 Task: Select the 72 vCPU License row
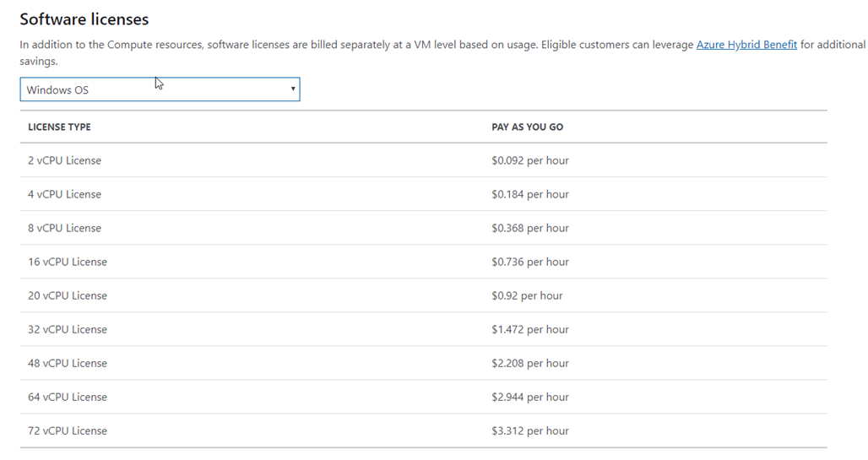click(424, 430)
